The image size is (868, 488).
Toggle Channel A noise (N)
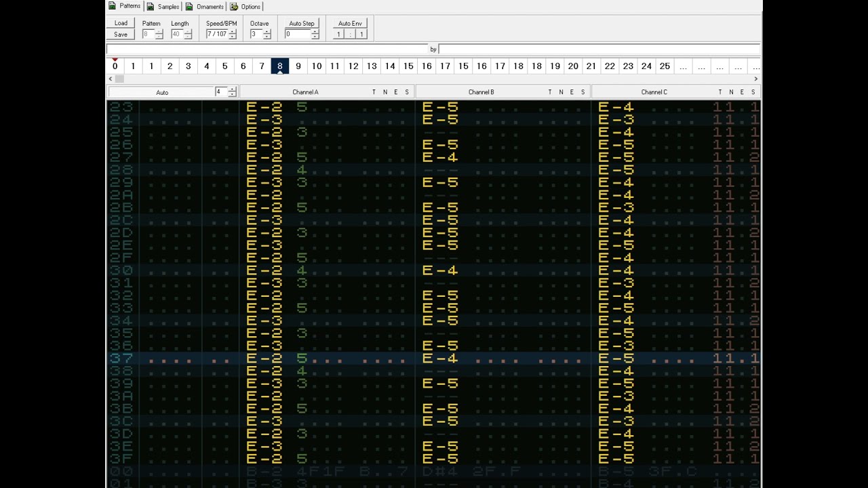385,92
